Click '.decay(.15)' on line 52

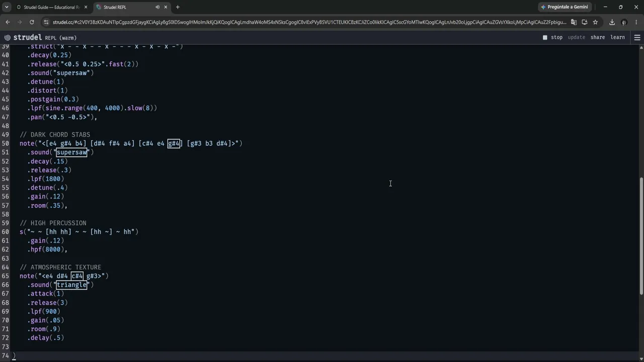click(x=47, y=161)
